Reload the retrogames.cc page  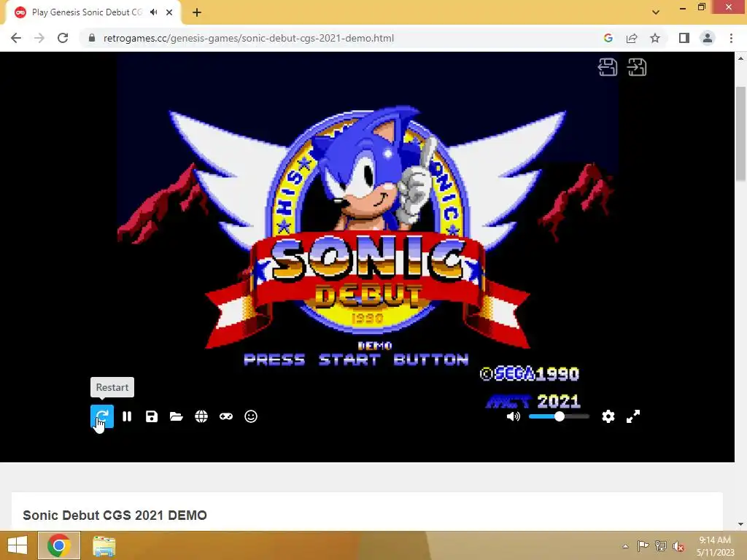63,38
